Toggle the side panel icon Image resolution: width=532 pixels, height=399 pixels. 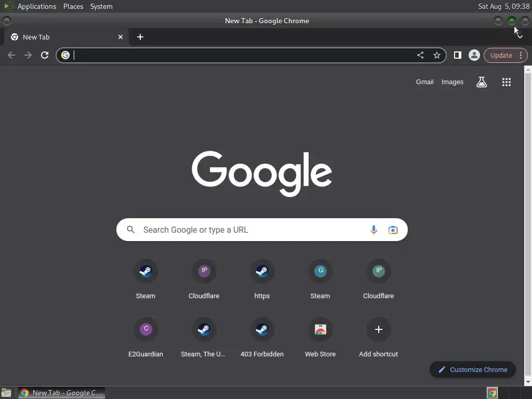coord(457,55)
